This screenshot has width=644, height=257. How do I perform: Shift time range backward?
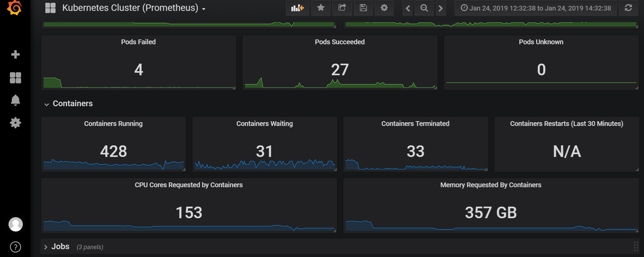[x=408, y=8]
